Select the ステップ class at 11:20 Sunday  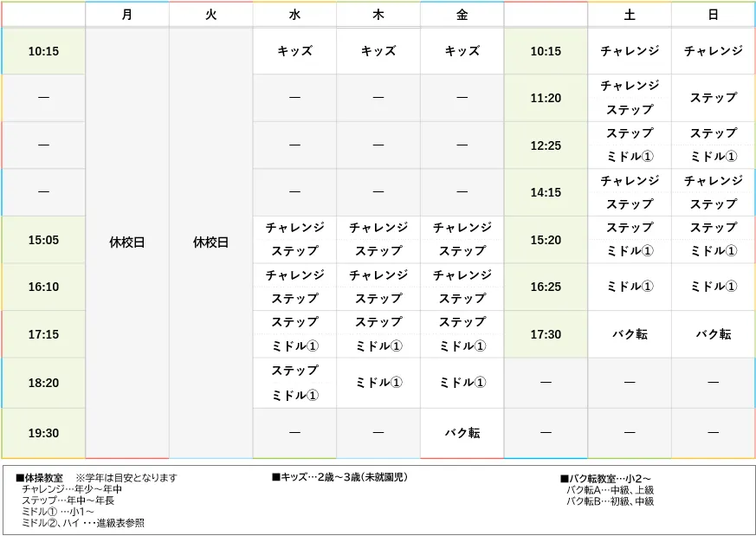[x=713, y=98]
